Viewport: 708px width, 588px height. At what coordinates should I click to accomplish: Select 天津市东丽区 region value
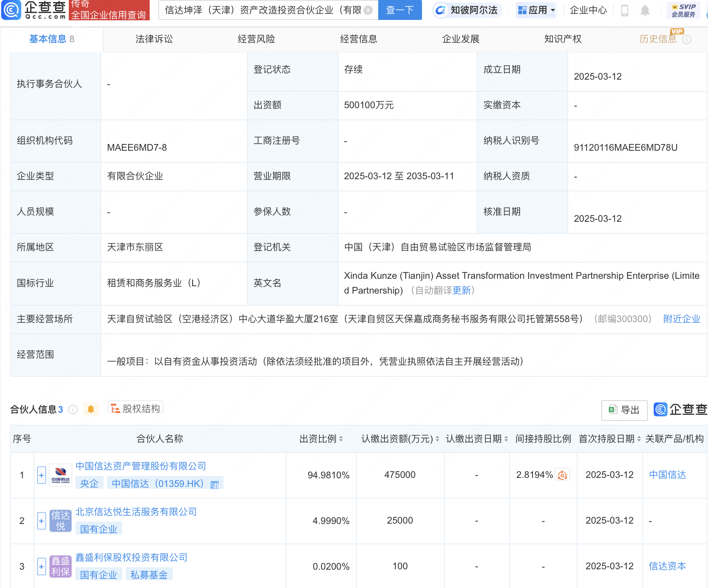coord(135,247)
